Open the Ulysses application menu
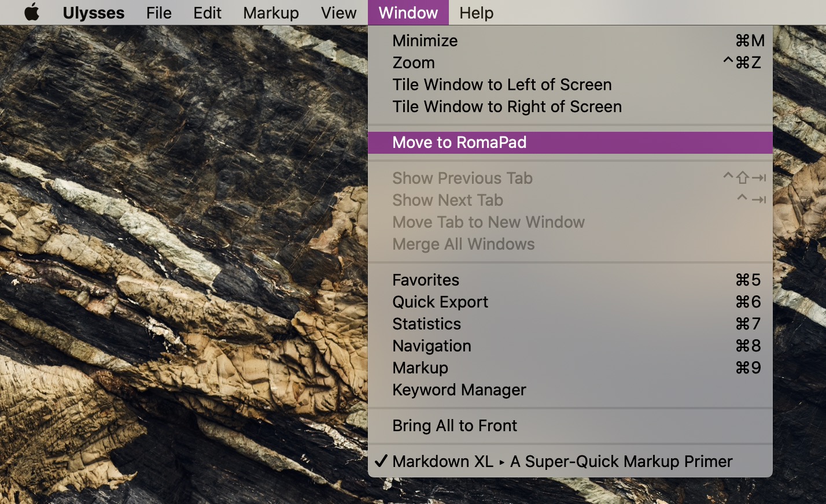This screenshot has height=504, width=826. pos(93,13)
